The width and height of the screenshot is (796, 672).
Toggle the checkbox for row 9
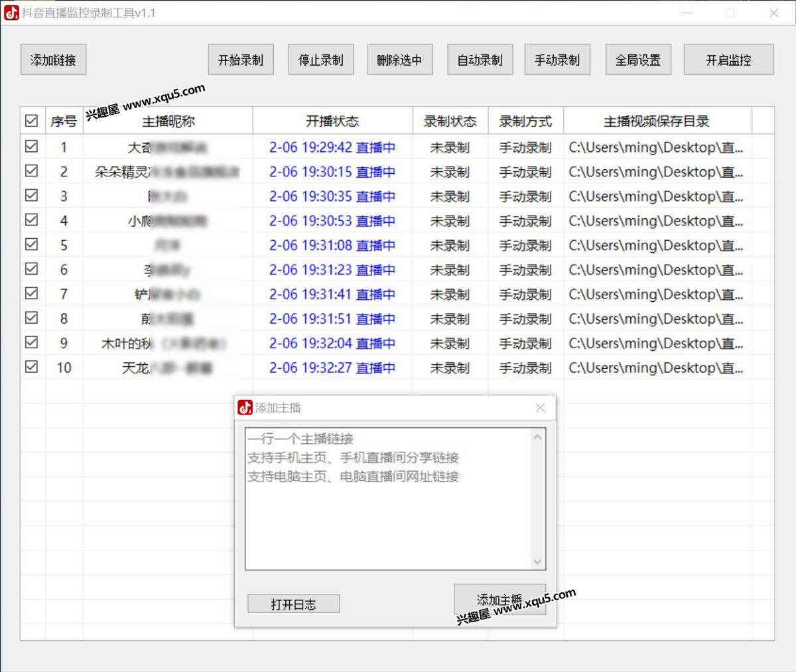point(31,342)
